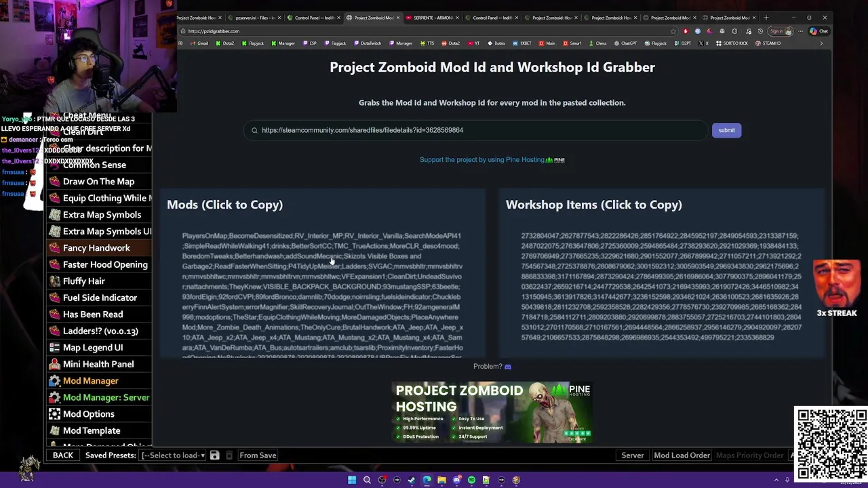Open the taskbar search icon
Screen dimensions: 868x488
367,480
